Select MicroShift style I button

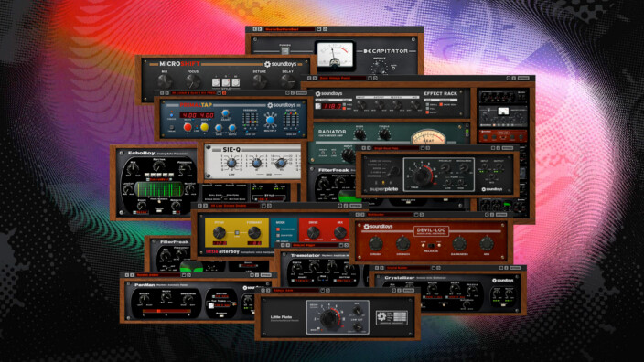click(x=216, y=82)
